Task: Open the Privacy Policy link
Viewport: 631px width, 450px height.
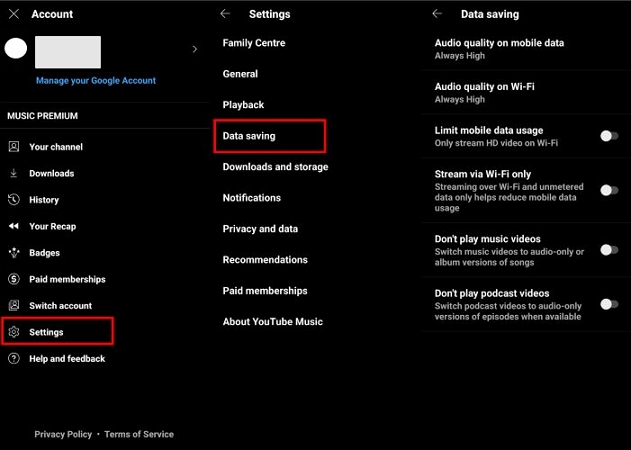Action: [x=63, y=434]
